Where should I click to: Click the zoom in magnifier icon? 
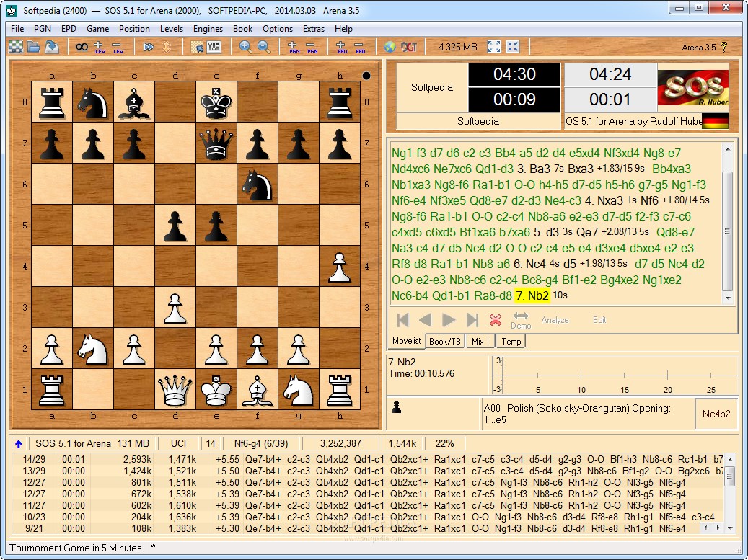tap(246, 47)
